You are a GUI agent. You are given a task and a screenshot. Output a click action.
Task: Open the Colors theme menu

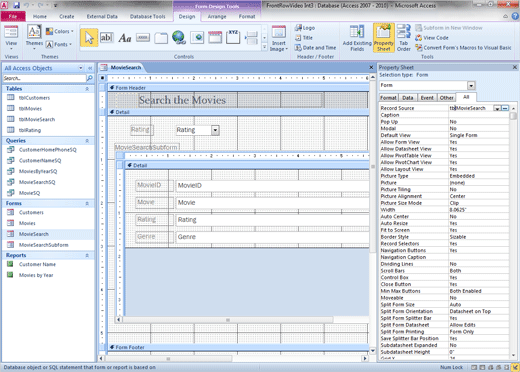(60, 31)
